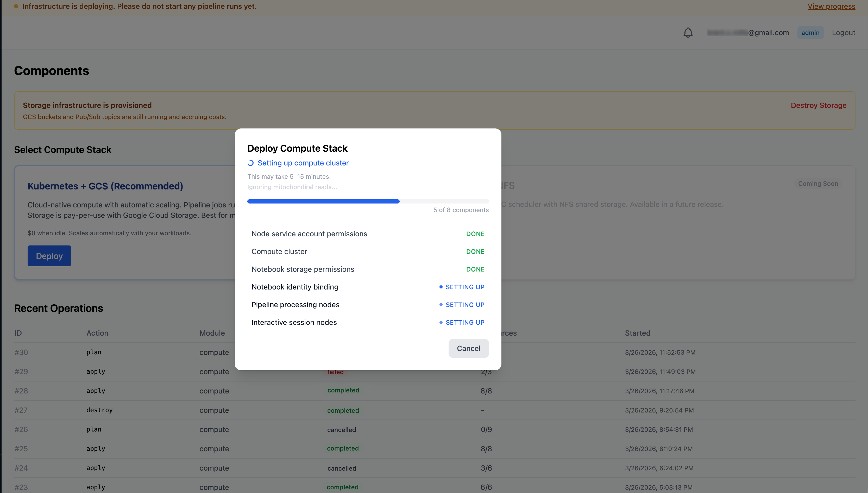Screen dimensions: 868x493
Task: Select operation #30 in Recent Operations
Action: 435,352
